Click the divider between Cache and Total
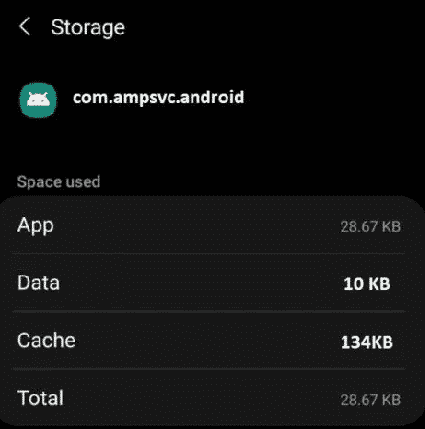Viewport: 425px width, 429px height. [209, 369]
